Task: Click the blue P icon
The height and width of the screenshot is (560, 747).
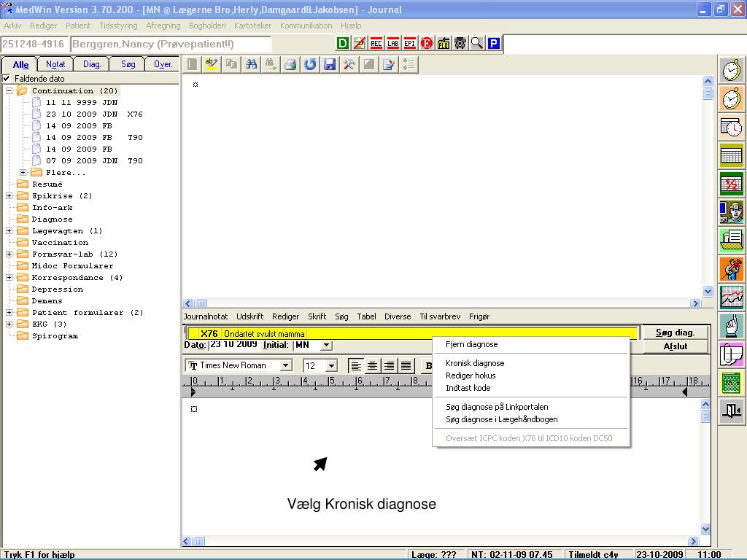Action: pos(494,43)
